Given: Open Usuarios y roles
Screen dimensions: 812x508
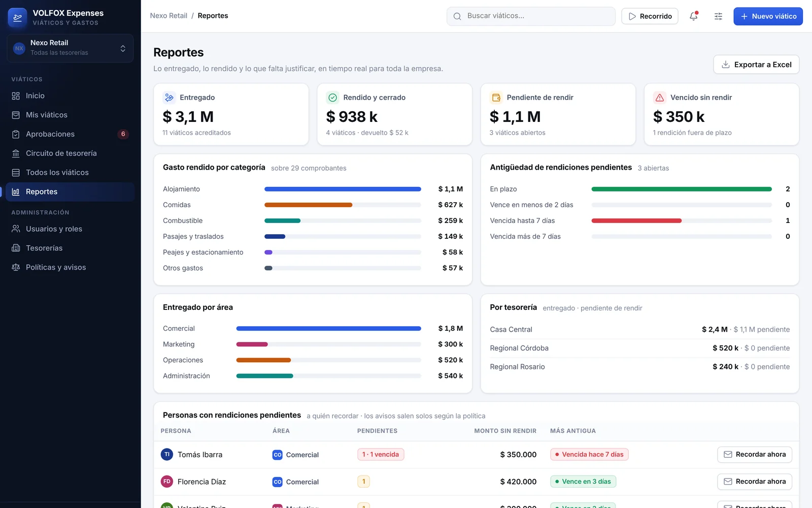Looking at the screenshot, I should [x=70, y=229].
